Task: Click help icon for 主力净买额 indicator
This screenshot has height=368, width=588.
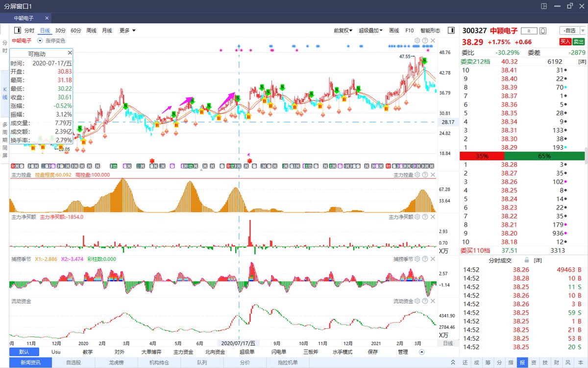Action: [425, 217]
